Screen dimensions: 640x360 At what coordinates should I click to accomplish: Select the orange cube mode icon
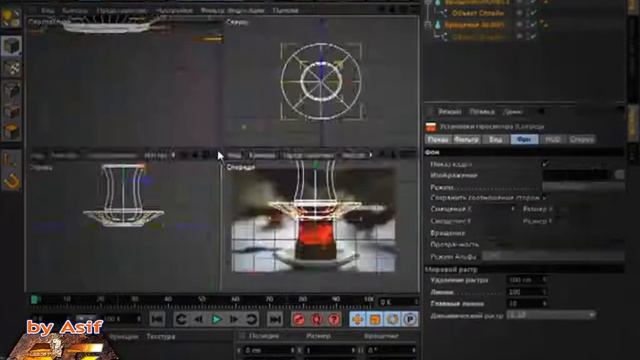pyautogui.click(x=12, y=131)
